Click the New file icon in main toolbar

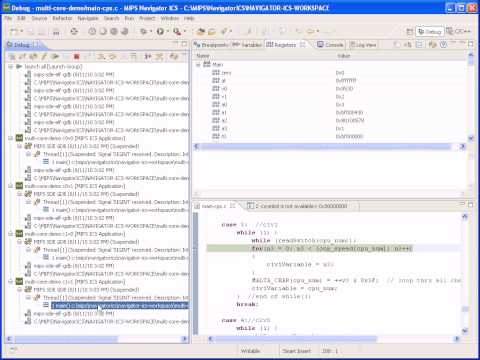coord(14,32)
